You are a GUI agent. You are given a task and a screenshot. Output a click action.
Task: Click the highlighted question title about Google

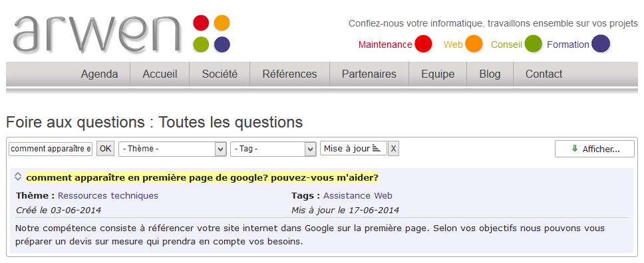(202, 178)
